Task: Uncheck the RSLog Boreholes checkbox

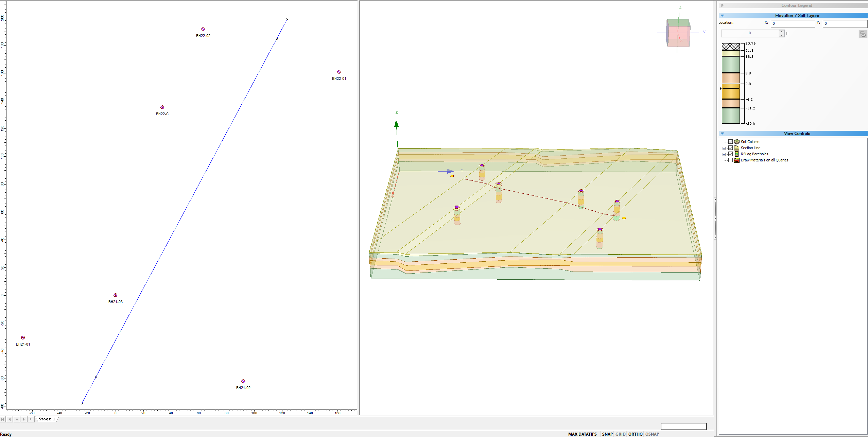Action: pyautogui.click(x=730, y=154)
